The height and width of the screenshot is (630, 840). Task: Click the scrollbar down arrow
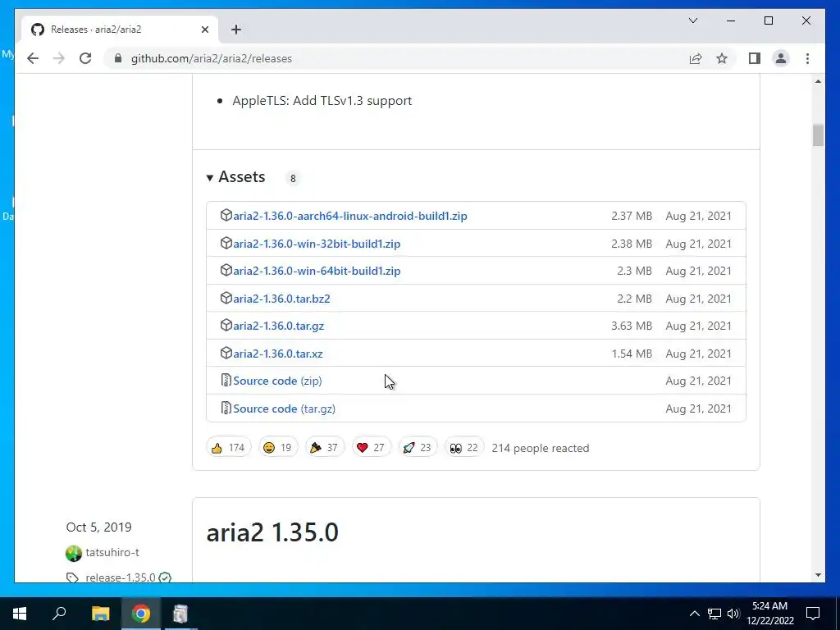tap(818, 575)
